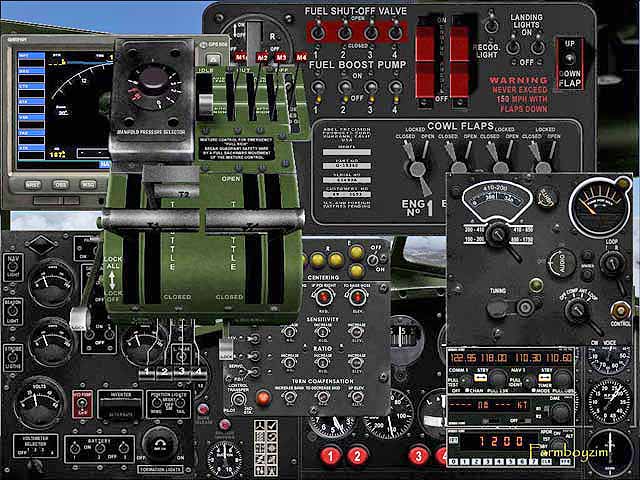640x480 pixels.
Task: Switch on the left landing light
Action: point(513,47)
